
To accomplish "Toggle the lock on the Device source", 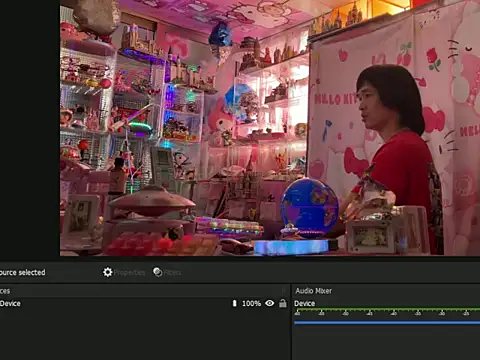I will [283, 303].
